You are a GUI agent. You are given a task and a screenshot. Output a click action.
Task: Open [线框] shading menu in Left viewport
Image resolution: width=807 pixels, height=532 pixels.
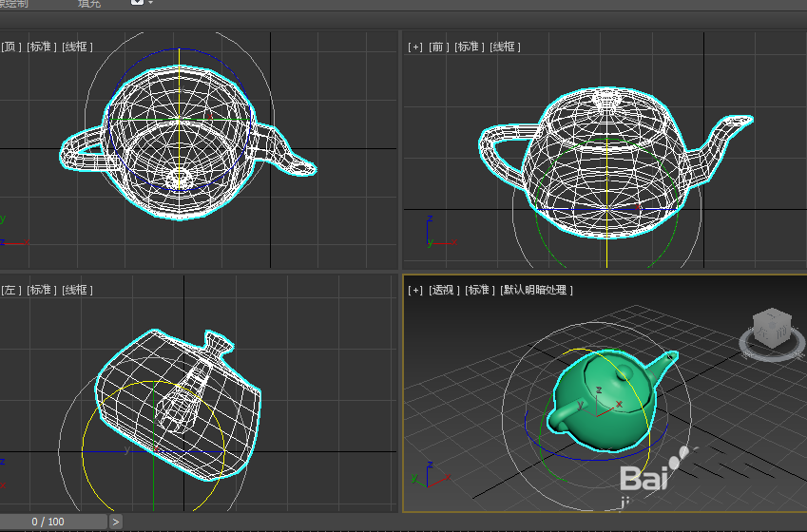pyautogui.click(x=77, y=290)
